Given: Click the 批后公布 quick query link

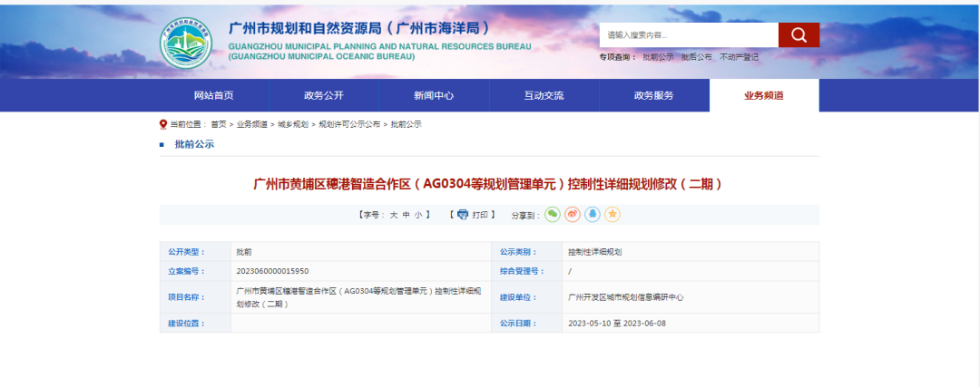Looking at the screenshot, I should 696,57.
